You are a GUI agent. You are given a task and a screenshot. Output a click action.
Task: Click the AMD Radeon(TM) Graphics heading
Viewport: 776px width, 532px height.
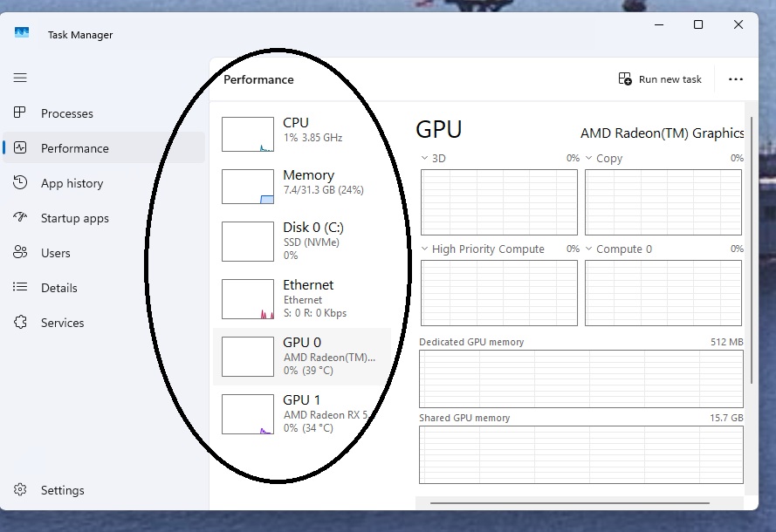(663, 133)
